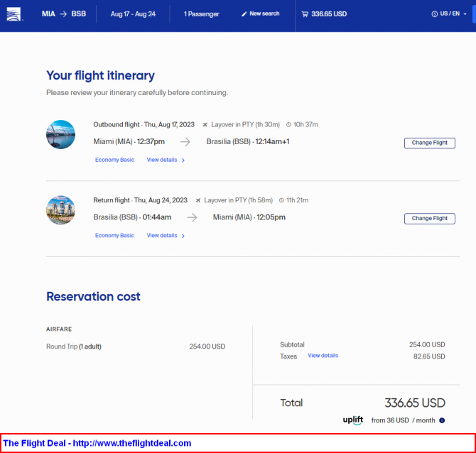The height and width of the screenshot is (453, 476).
Task: Click the return duration clock icon
Action: tap(281, 200)
